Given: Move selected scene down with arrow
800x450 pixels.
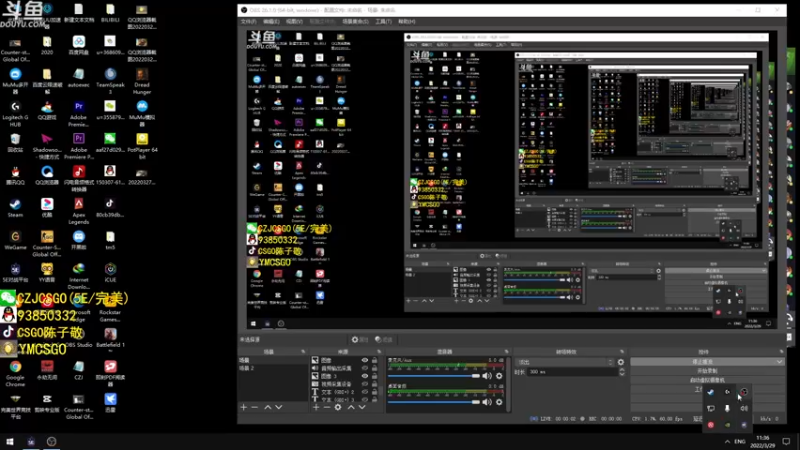Looking at the screenshot, I should point(279,407).
